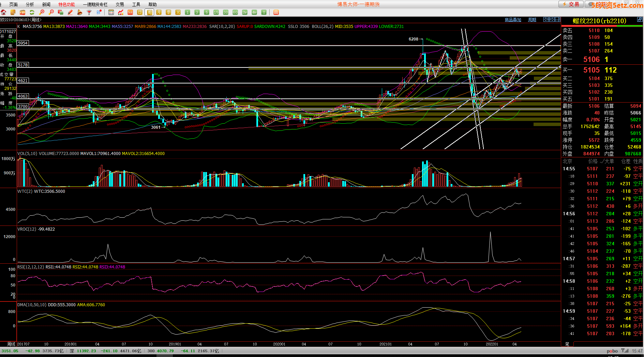This screenshot has height=357, width=644.
Task: Open the 帮助 menu
Action: (153, 4)
